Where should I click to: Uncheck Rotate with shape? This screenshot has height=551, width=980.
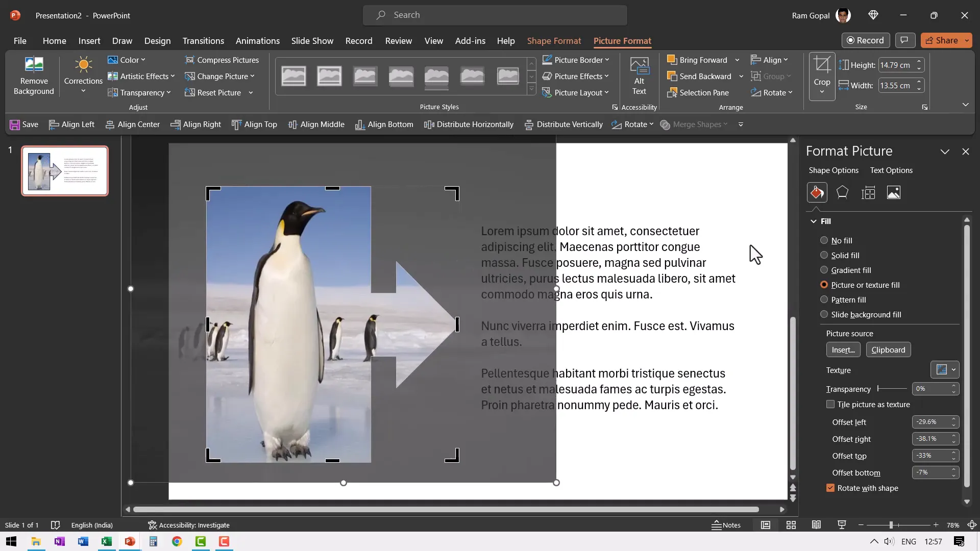[862, 488]
